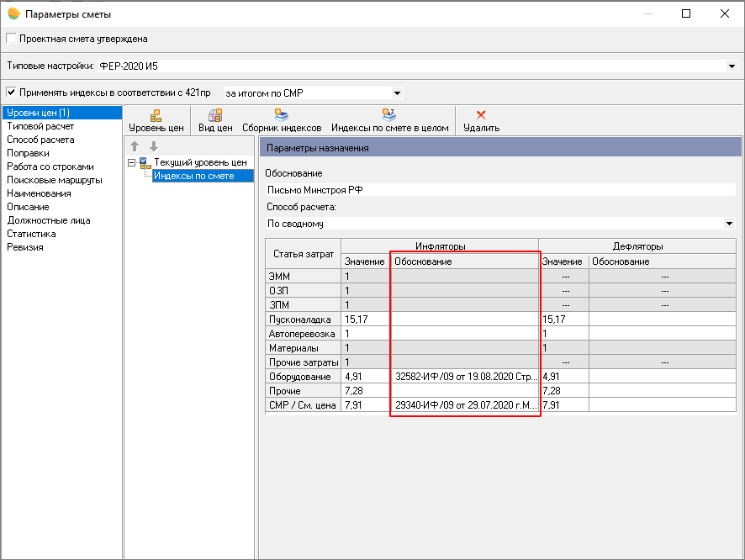The width and height of the screenshot is (745, 560).
Task: Switch to the Поправки section
Action: [x=28, y=153]
